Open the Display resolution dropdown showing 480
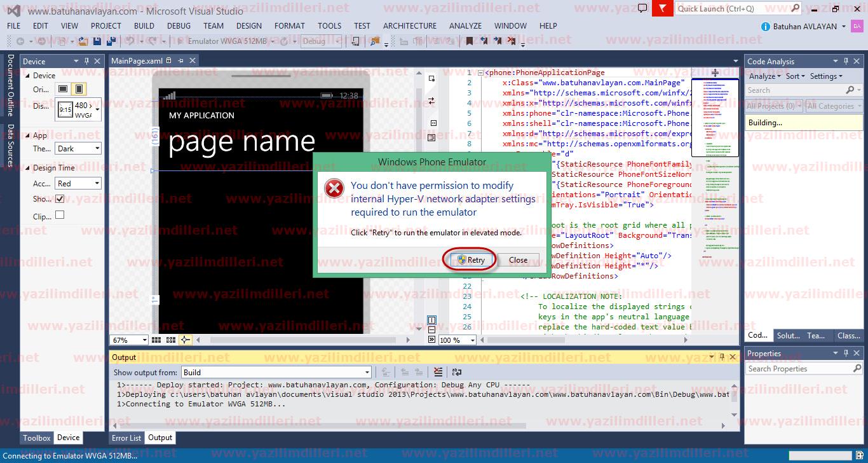The image size is (868, 463). pyautogui.click(x=78, y=109)
